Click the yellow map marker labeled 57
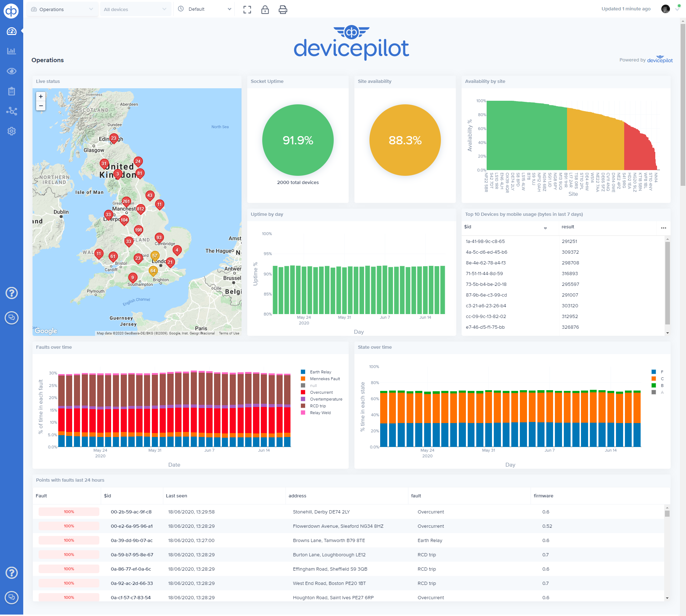Screen dimensions: 686x616 point(155,256)
